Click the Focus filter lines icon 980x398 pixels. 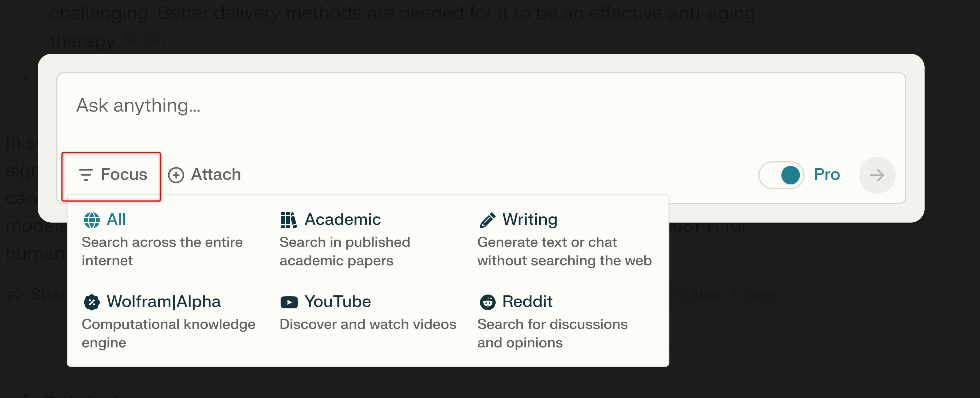tap(86, 175)
